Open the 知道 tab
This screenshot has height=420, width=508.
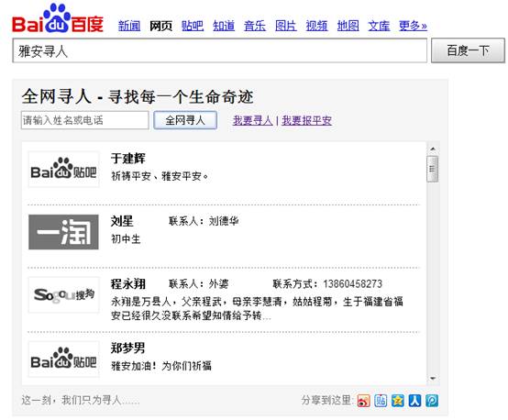[x=224, y=26]
